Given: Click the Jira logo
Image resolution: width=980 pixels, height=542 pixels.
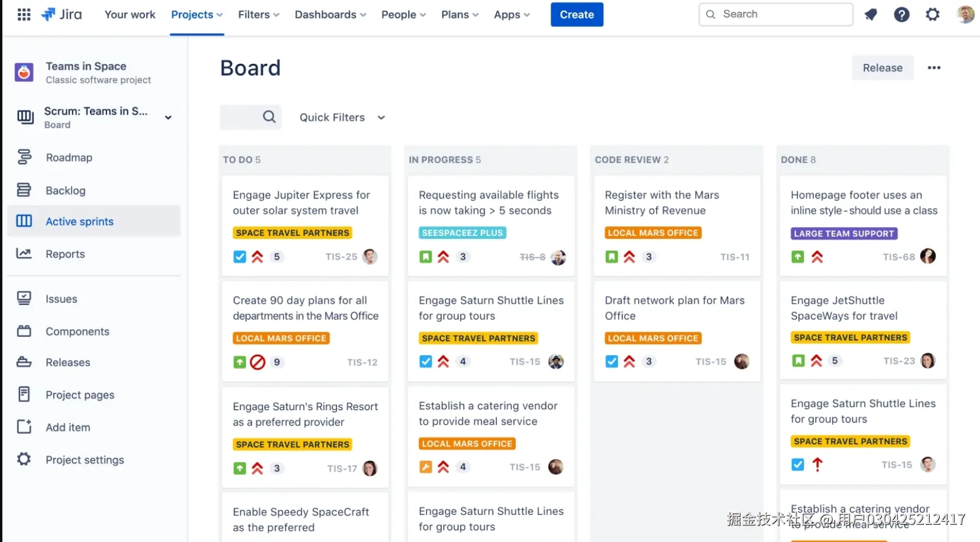Looking at the screenshot, I should (x=62, y=14).
